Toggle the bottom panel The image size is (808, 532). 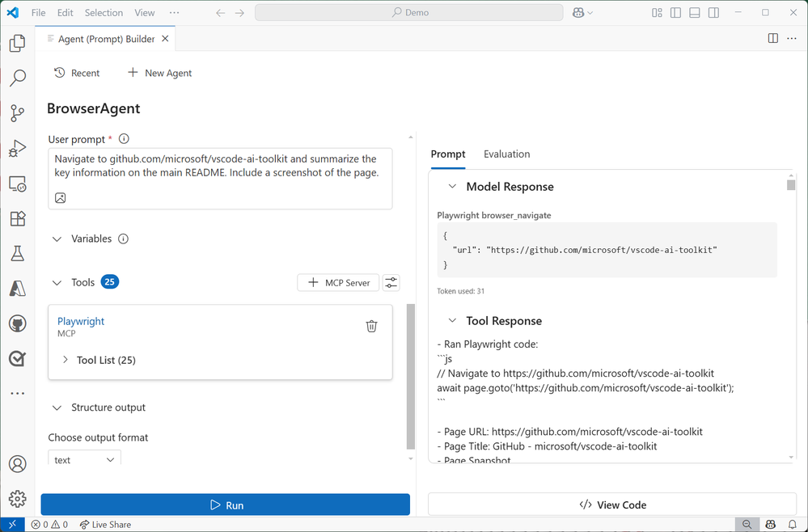695,13
